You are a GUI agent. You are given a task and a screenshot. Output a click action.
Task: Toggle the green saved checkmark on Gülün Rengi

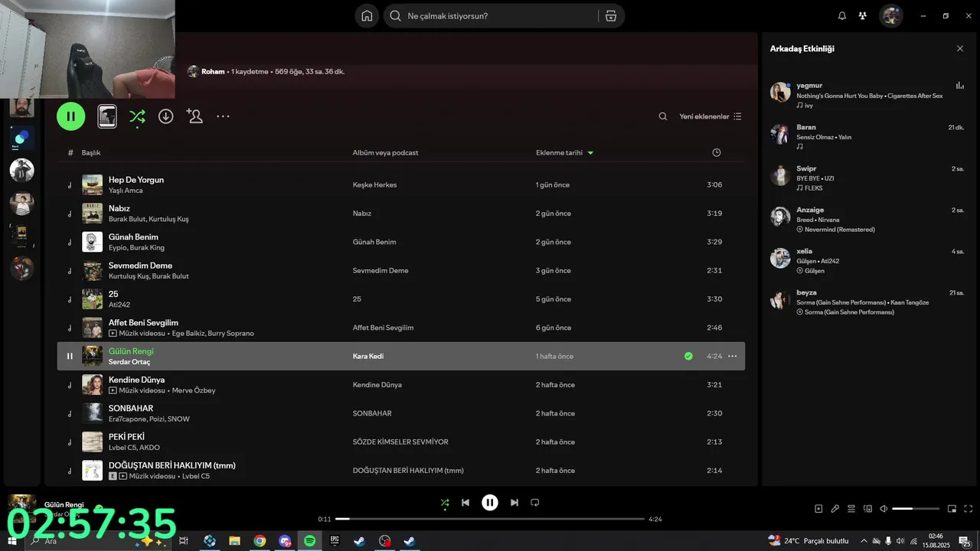pos(688,356)
